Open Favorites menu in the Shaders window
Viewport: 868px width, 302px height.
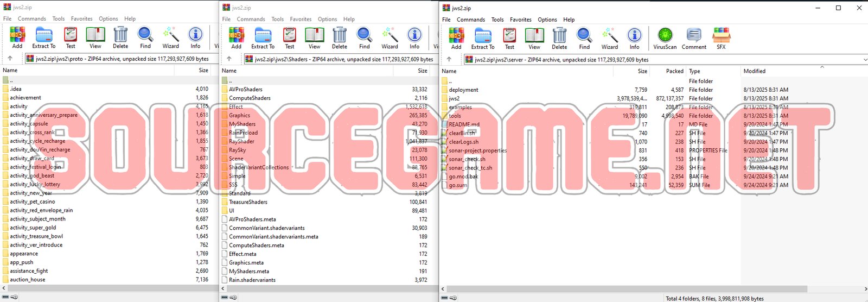pos(301,19)
